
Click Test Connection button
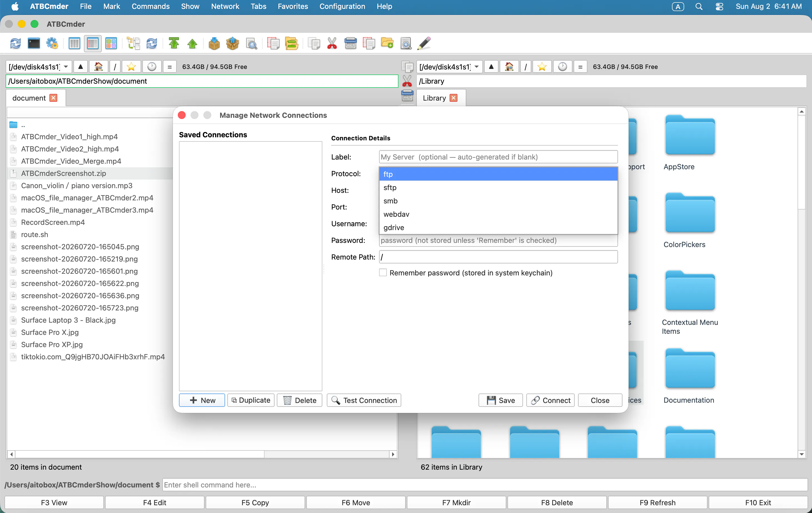tap(364, 400)
